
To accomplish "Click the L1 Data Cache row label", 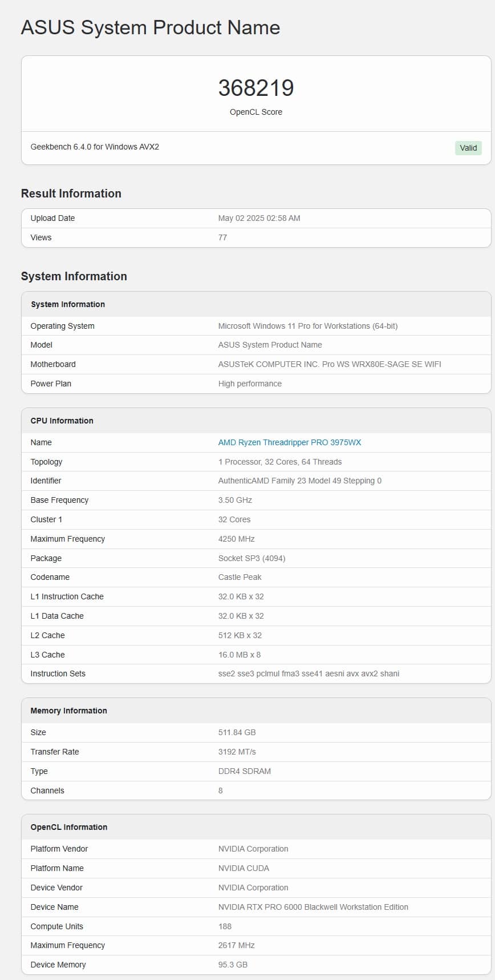I will [57, 616].
